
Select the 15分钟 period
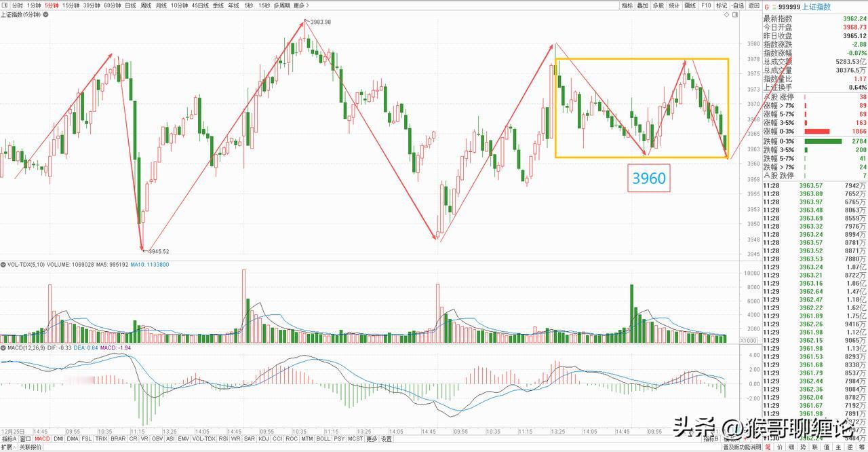(71, 5)
